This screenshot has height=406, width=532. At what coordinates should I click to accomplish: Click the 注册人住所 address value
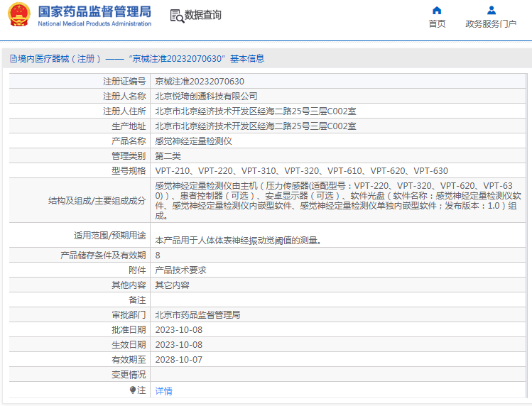click(x=256, y=111)
